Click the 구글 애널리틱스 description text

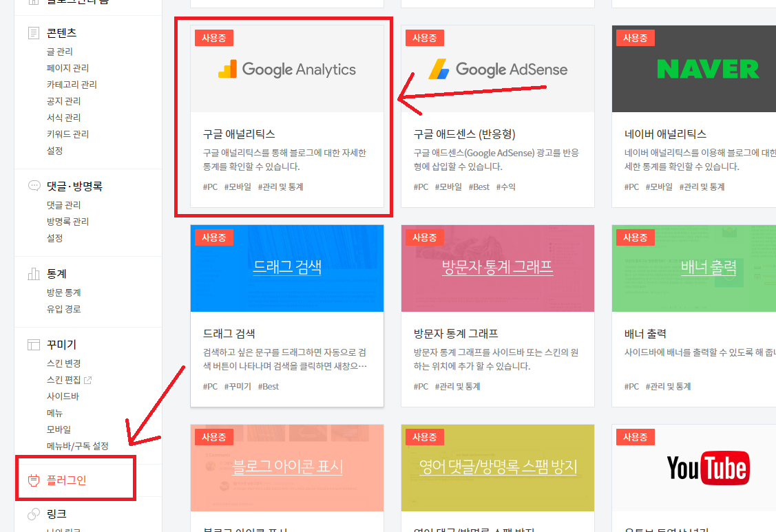click(x=284, y=160)
